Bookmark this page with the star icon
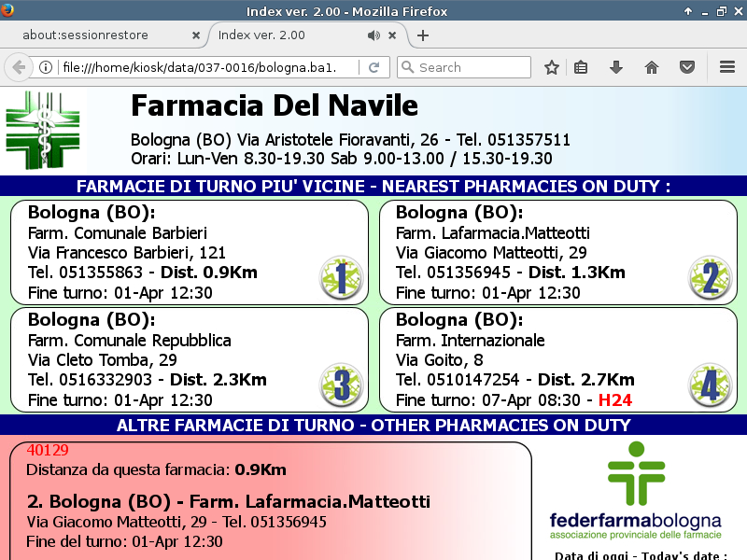Viewport: 747px width, 560px height. (x=552, y=67)
